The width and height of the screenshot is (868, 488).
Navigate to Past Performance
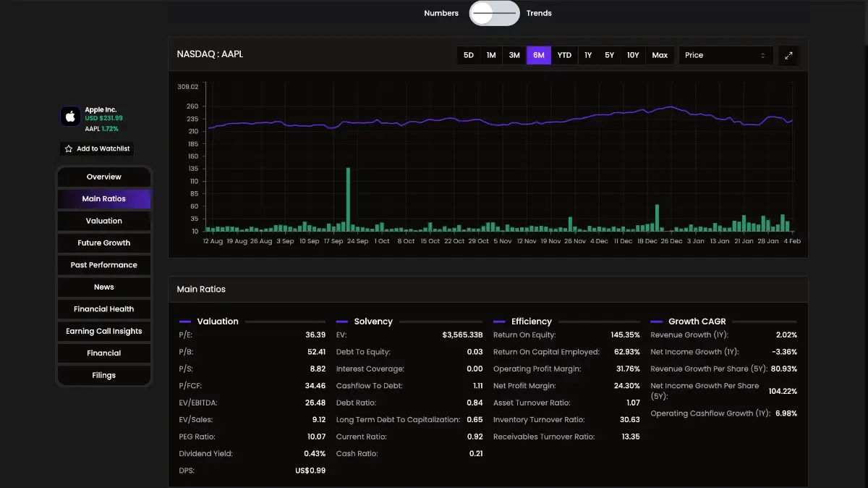click(104, 265)
